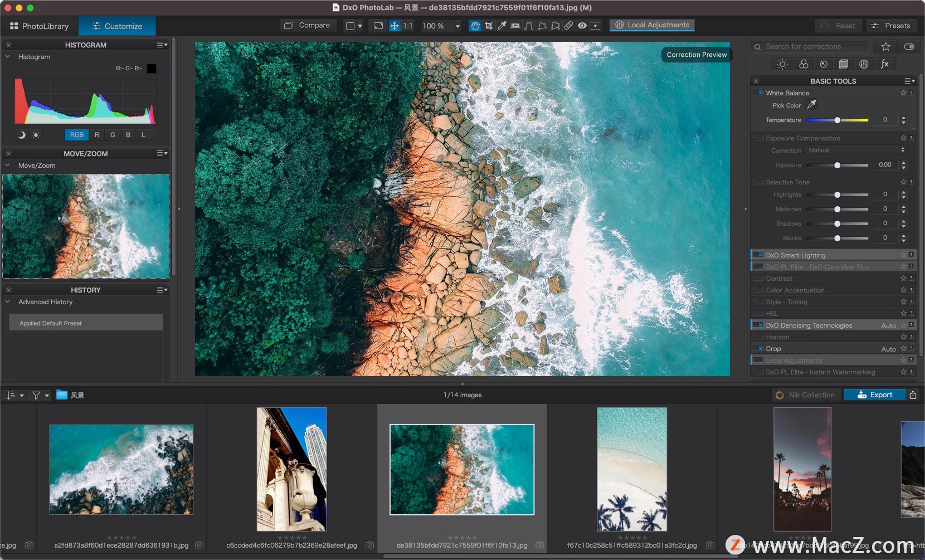Show the R histogram channel
The image size is (925, 560).
tap(97, 135)
